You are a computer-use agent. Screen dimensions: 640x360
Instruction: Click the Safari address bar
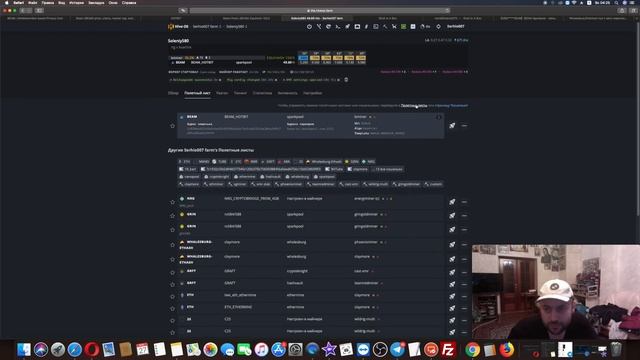[x=320, y=11]
